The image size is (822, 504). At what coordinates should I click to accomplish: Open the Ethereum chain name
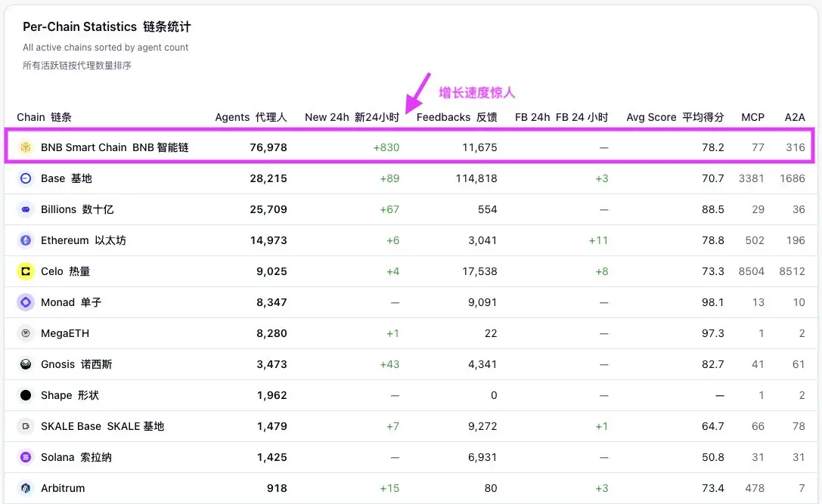pos(83,240)
